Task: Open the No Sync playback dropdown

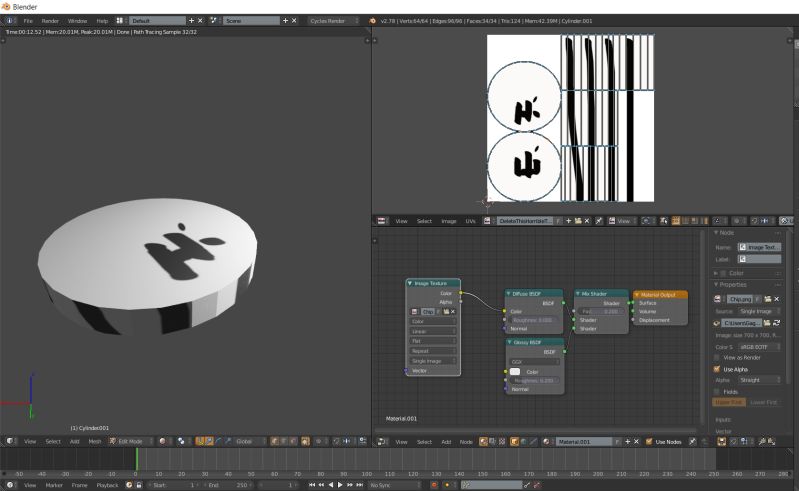Action: click(x=394, y=485)
